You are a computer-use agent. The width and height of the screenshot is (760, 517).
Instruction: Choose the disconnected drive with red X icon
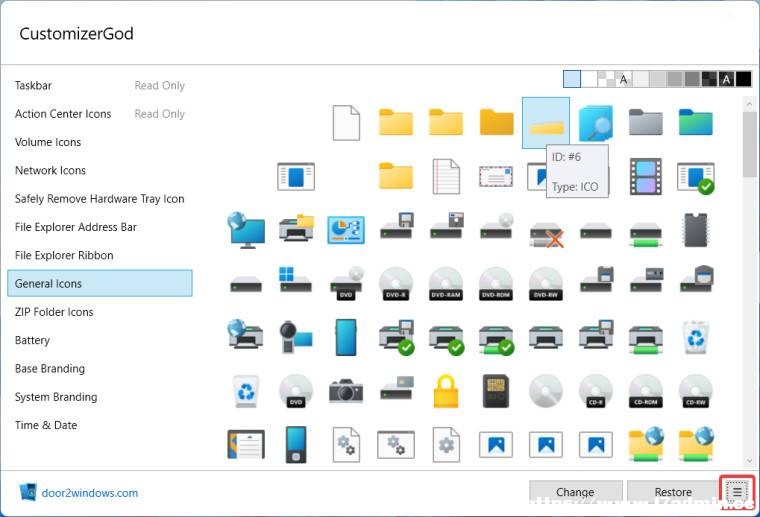pyautogui.click(x=546, y=235)
